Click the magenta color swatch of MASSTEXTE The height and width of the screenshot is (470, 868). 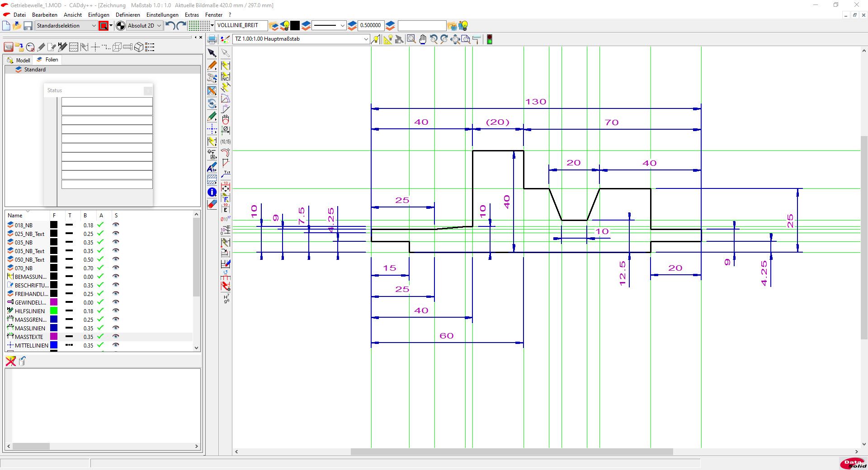[54, 337]
